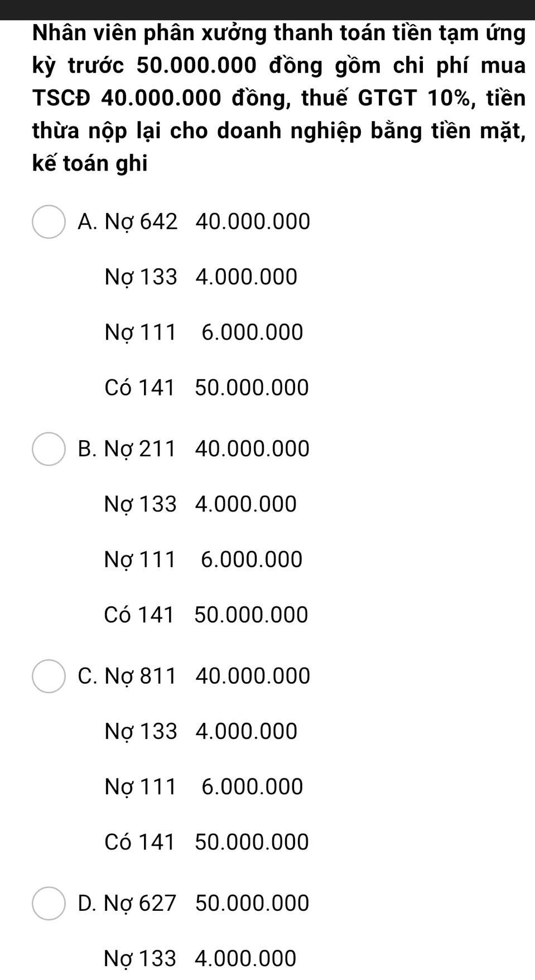Click 'Nợ 111 6.000.000' line under option A
The height and width of the screenshot is (980, 535).
(204, 332)
